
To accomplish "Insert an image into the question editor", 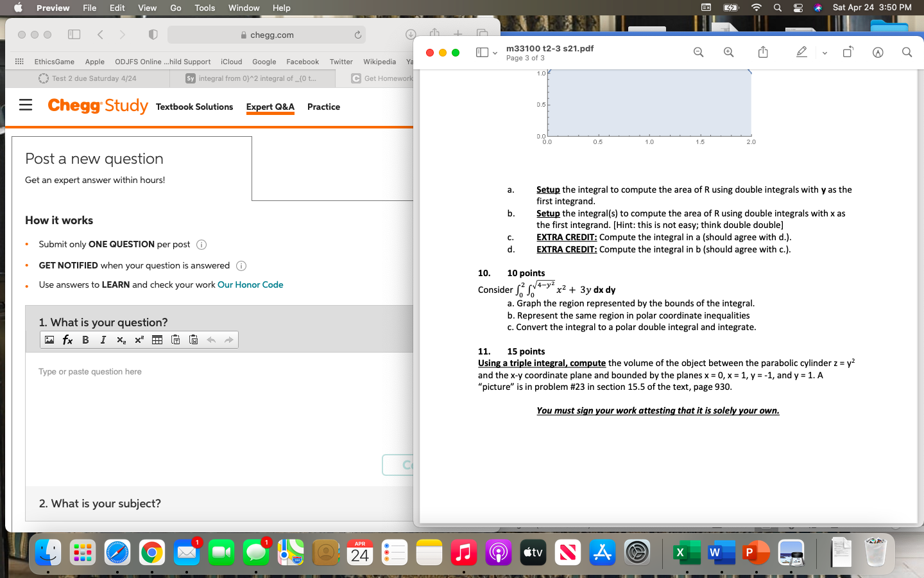I will 49,339.
